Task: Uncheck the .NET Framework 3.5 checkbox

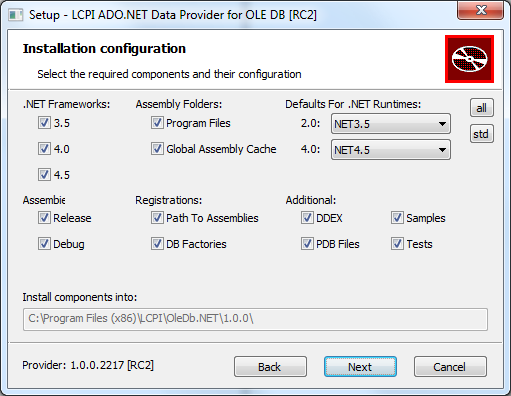Action: (44, 123)
